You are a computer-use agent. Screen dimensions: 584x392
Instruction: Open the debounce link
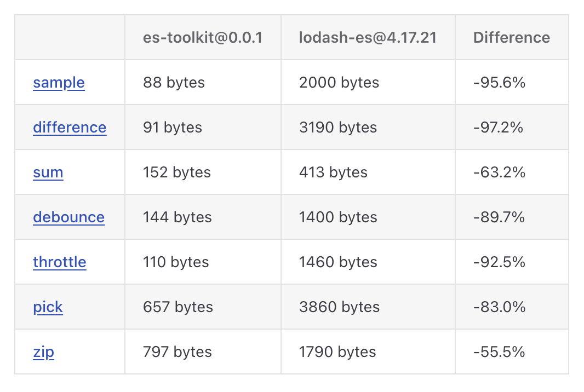(x=69, y=217)
